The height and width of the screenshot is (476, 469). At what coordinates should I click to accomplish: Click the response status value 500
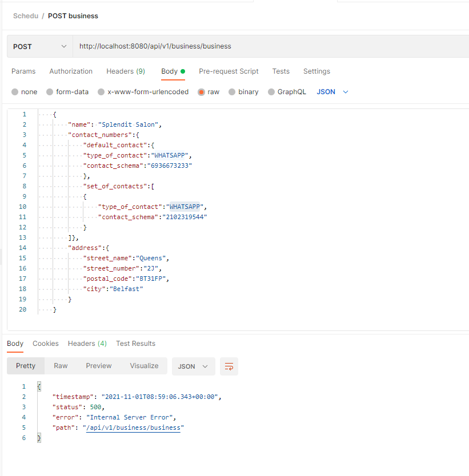pyautogui.click(x=95, y=407)
